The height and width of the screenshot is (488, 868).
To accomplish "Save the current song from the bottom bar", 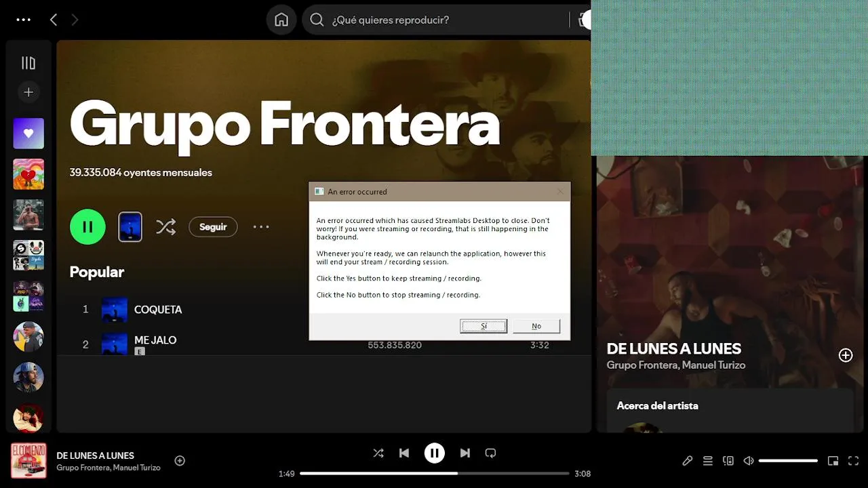I will [x=180, y=461].
